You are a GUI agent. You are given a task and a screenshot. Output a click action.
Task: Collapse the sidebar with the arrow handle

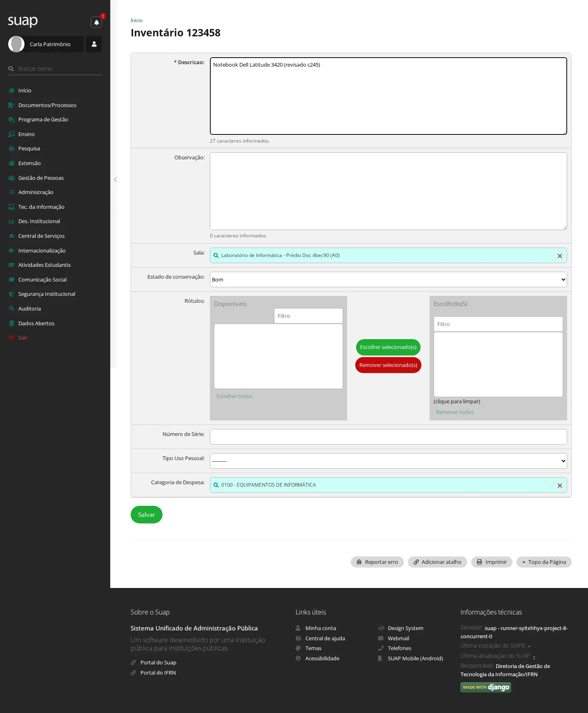coord(116,179)
